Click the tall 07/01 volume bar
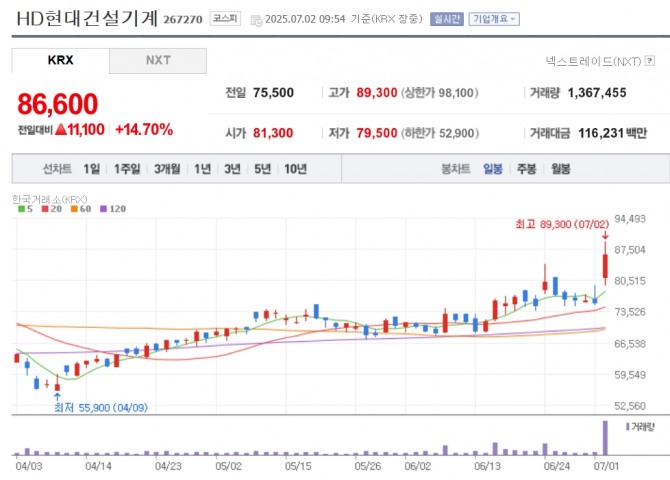This screenshot has height=480, width=670. (x=605, y=438)
